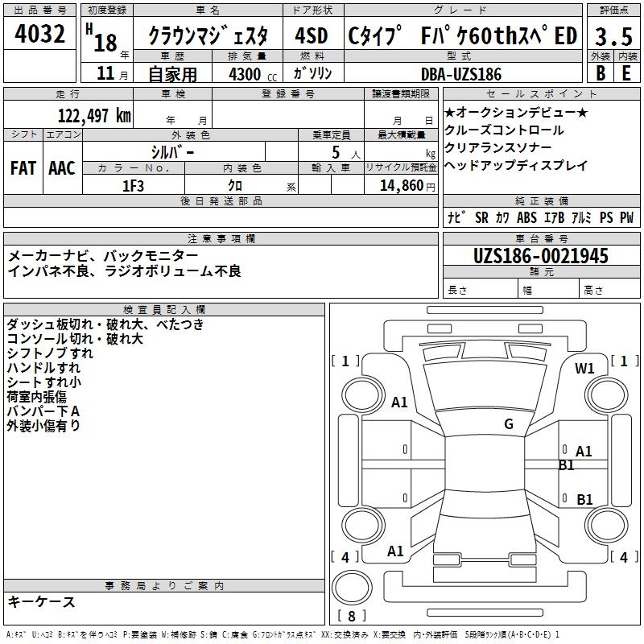The width and height of the screenshot is (644, 644).
Task: Click the A1 mark at diagram's lower left
Action: click(x=395, y=551)
